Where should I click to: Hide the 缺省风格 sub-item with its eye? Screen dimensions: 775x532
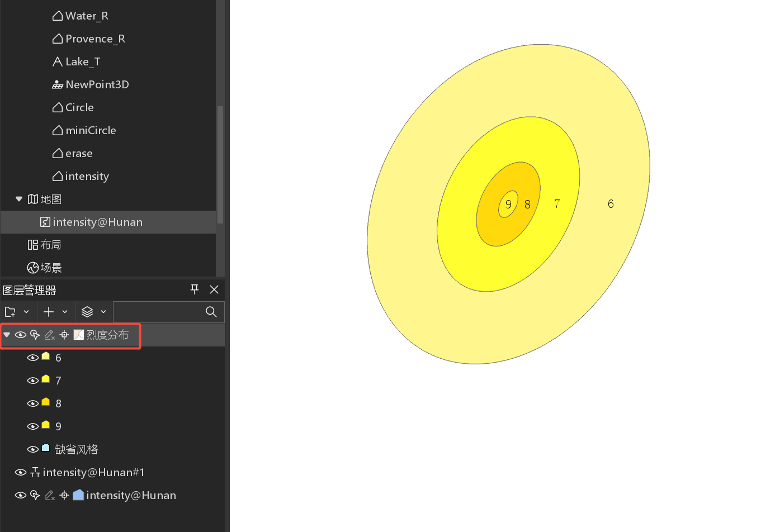click(33, 449)
